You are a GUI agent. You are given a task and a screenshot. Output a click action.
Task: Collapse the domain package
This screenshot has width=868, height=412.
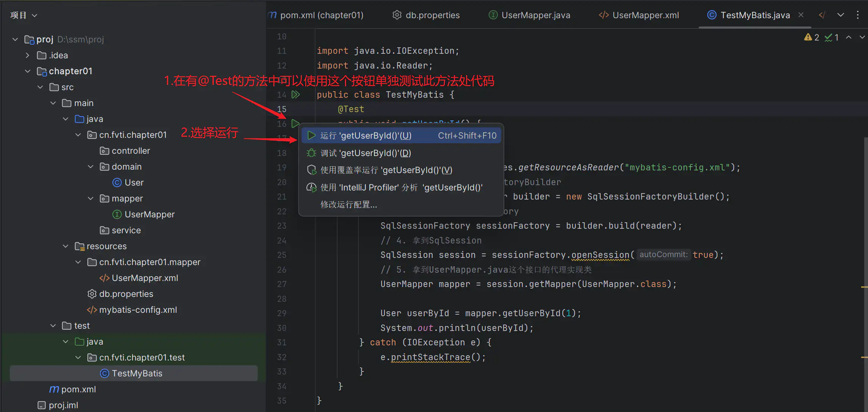click(91, 167)
